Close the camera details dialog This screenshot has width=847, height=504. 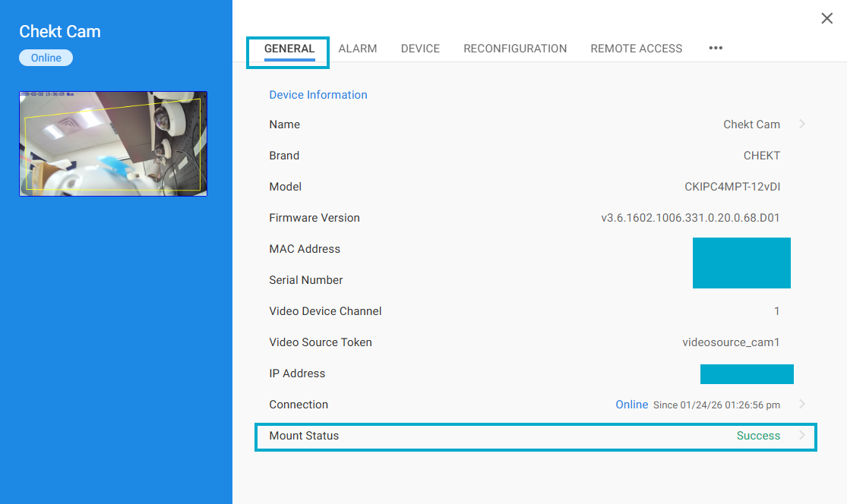coord(826,18)
